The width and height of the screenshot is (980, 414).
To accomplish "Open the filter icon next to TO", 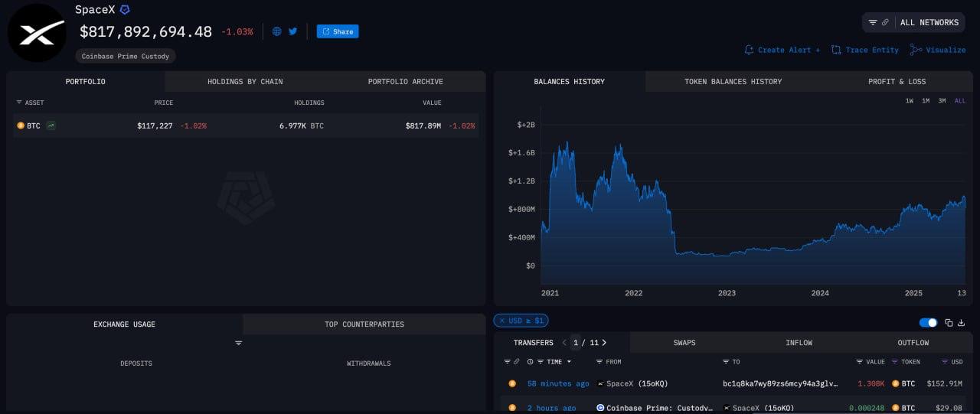I will point(726,362).
